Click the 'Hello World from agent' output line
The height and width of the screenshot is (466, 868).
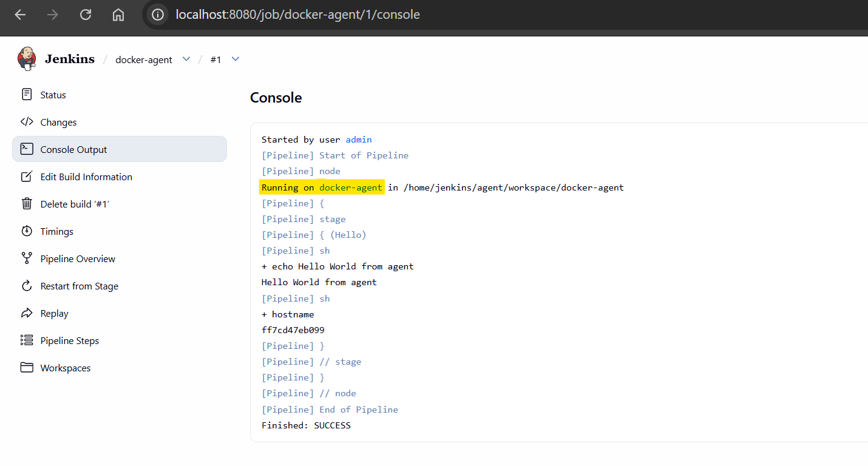click(319, 282)
